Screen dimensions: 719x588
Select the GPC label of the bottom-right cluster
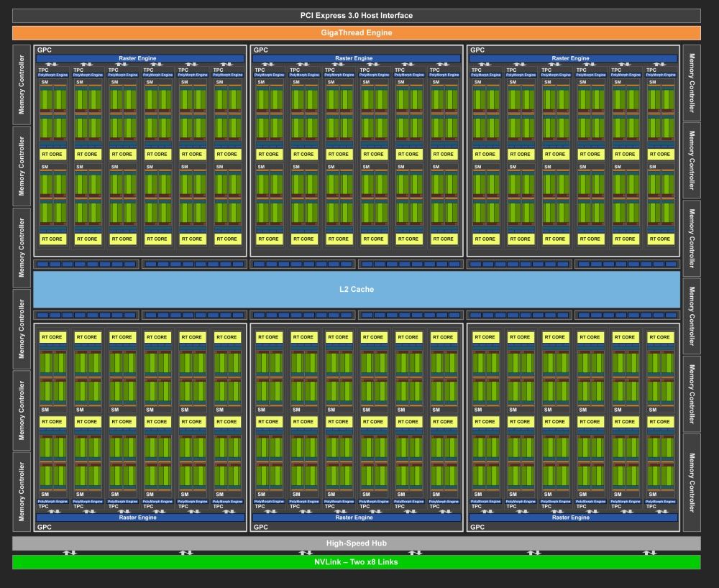[477, 527]
